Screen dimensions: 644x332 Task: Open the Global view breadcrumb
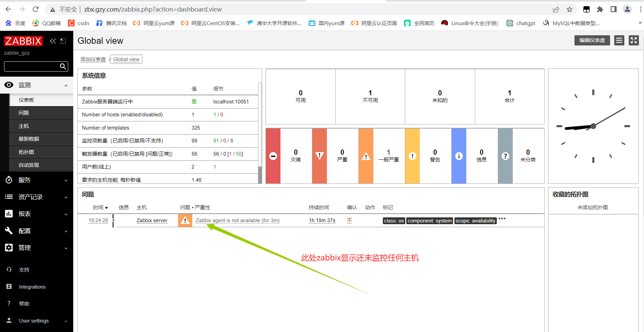(126, 59)
